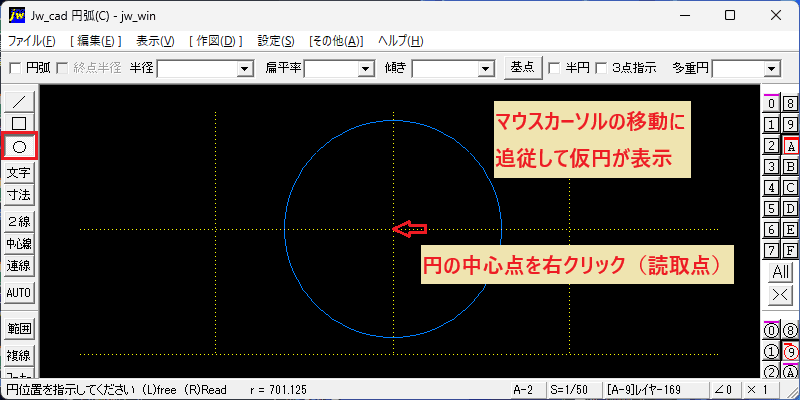Select layer 7 button
Viewport: 800px width, 400px height.
coord(771,250)
